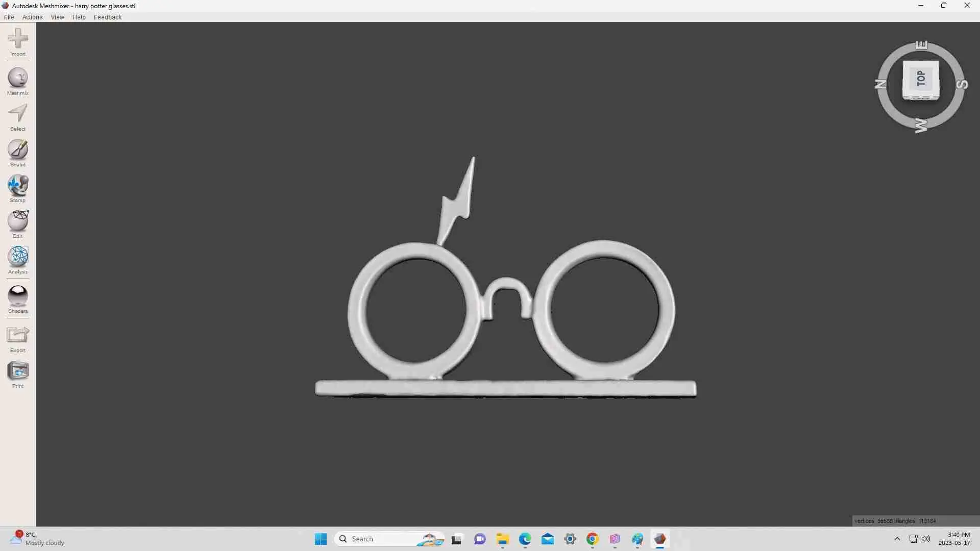980x551 pixels.
Task: Open the Actions menu
Action: [x=32, y=17]
